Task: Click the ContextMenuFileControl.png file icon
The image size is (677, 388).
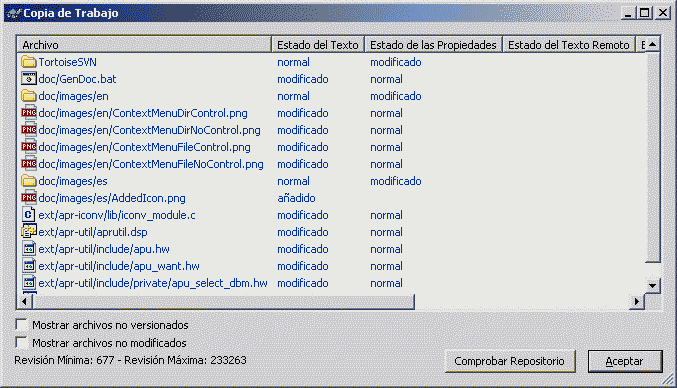Action: tap(28, 147)
